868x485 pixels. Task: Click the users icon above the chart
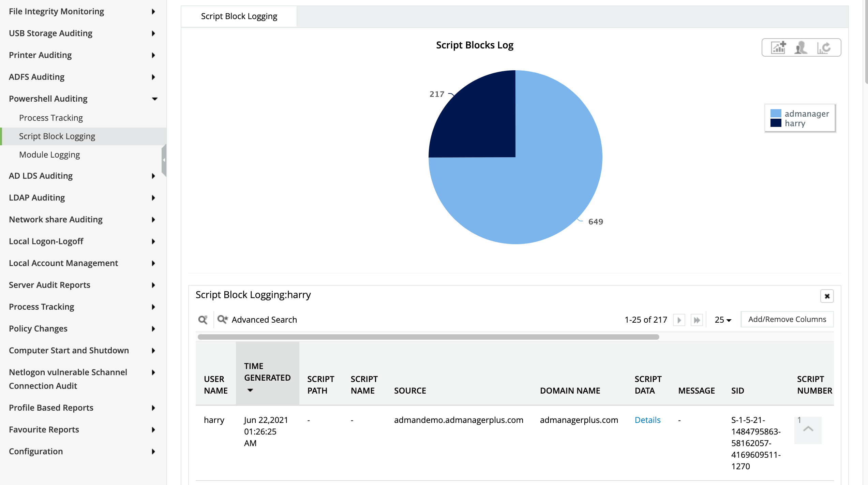click(x=801, y=48)
